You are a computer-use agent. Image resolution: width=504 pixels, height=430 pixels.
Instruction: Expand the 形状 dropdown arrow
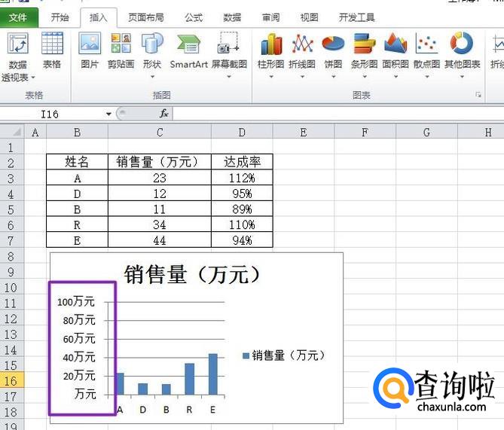[x=152, y=77]
